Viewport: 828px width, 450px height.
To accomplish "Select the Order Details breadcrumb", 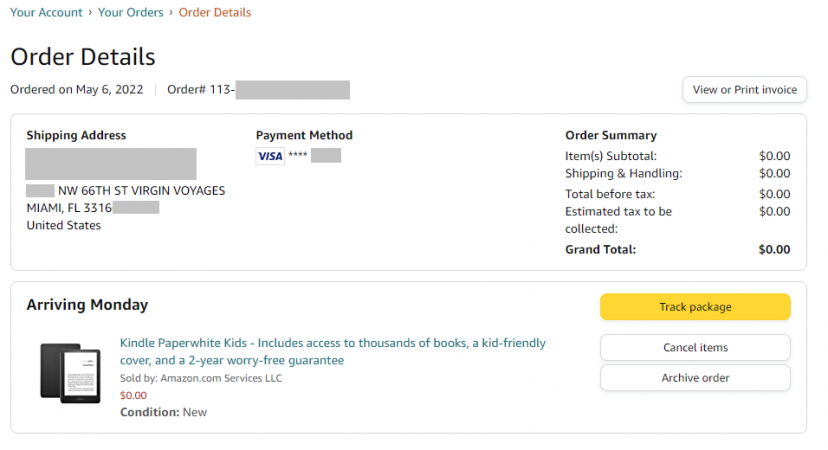I will pos(215,12).
